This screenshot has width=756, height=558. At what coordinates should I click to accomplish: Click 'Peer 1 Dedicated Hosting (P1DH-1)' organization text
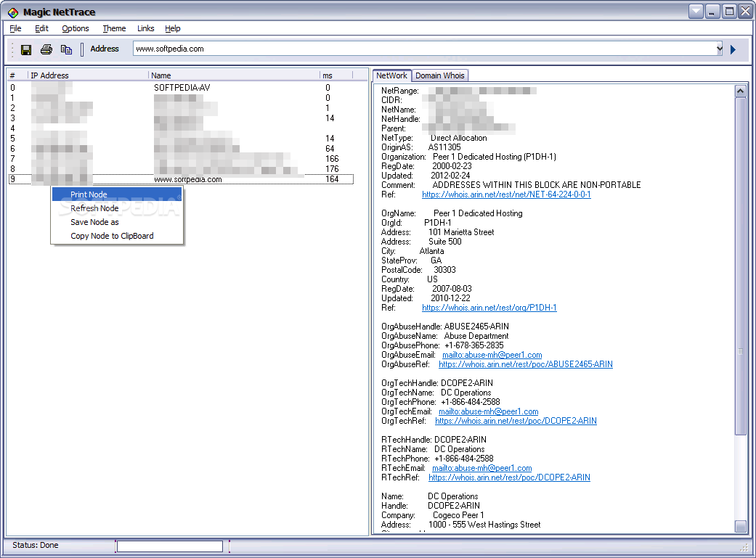pos(495,157)
